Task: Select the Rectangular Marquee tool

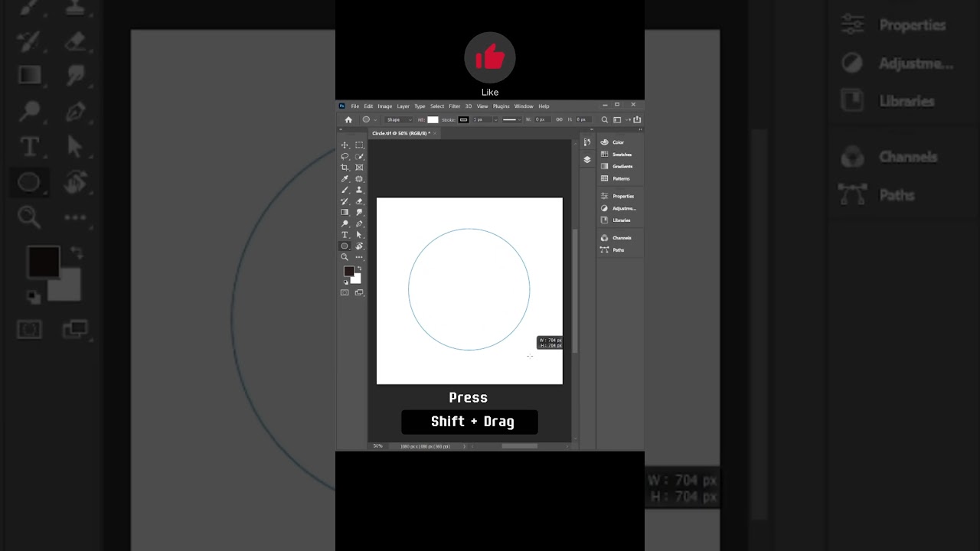Action: pos(359,145)
